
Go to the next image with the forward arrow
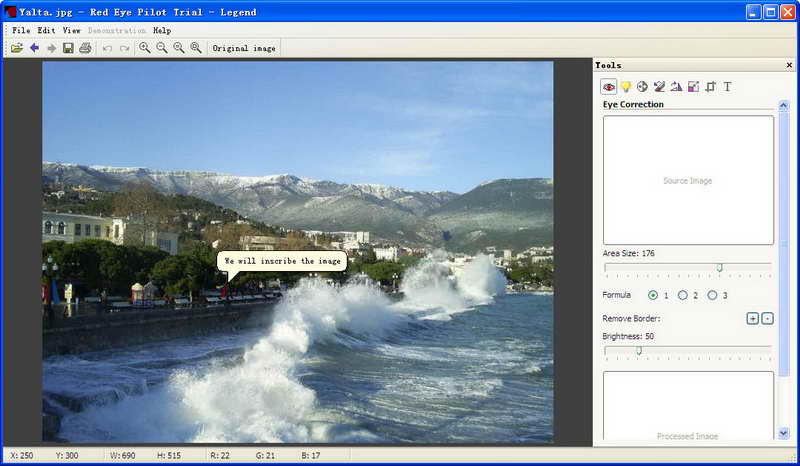(x=51, y=48)
